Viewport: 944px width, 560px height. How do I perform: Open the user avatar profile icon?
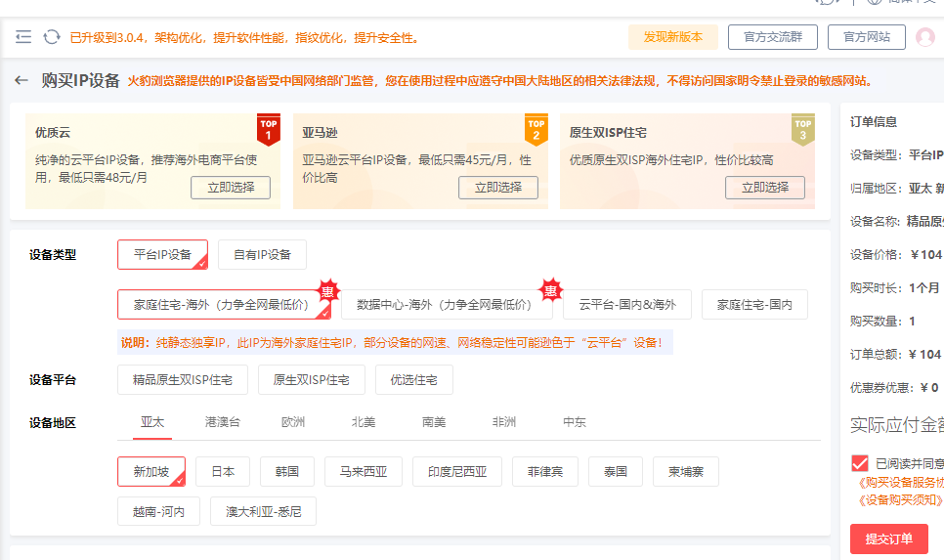[x=925, y=37]
